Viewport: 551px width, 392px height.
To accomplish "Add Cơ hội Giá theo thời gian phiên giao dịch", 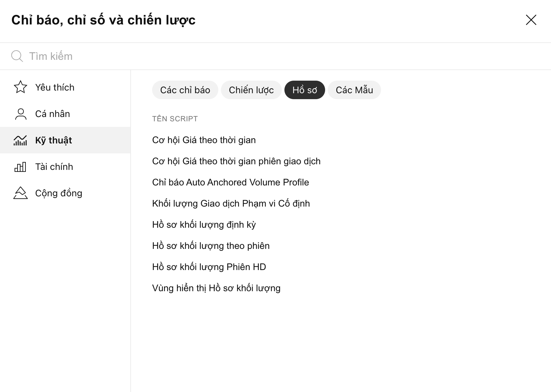I will pyautogui.click(x=236, y=161).
